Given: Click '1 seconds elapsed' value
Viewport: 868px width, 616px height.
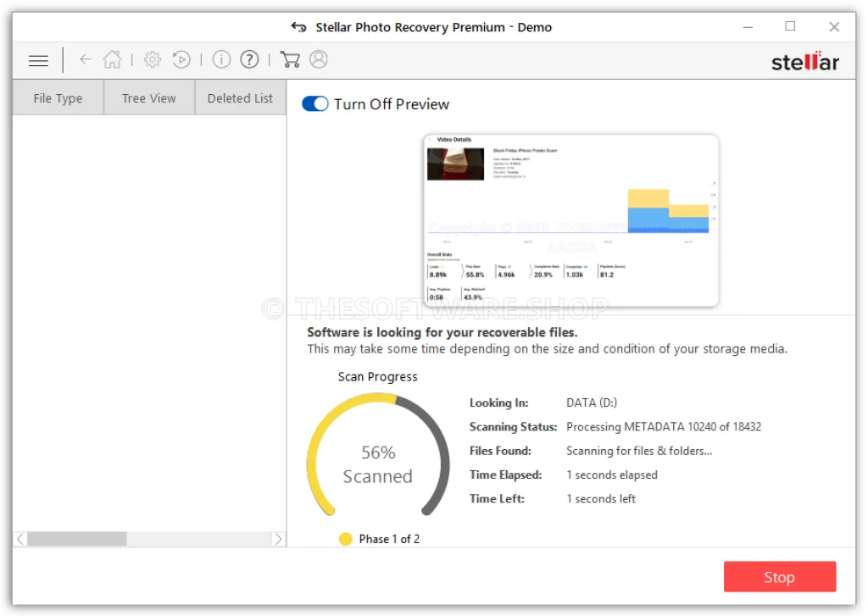Looking at the screenshot, I should point(612,474).
